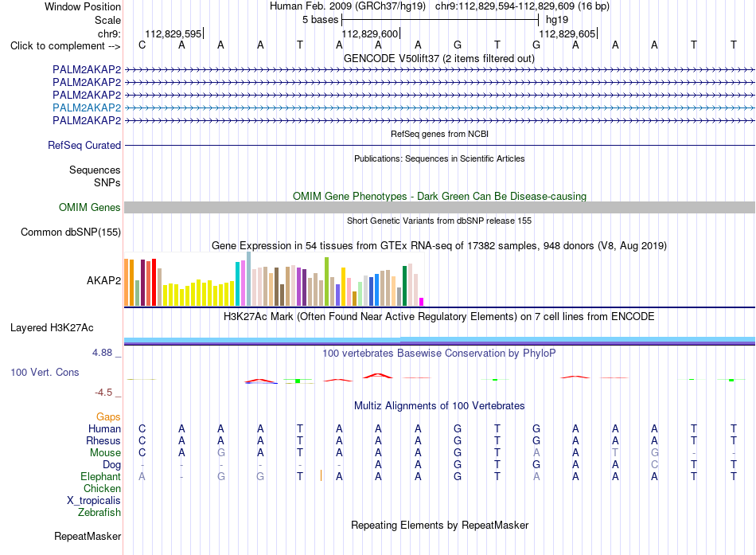
Task: Click the light-blue highlighted PALM2AKAP2 transcript label
Action: [x=87, y=107]
